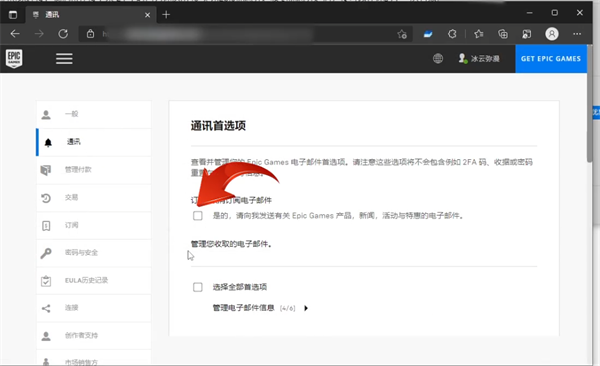Click the 通讯首选项 heading
Image resolution: width=600 pixels, height=366 pixels.
[x=218, y=126]
